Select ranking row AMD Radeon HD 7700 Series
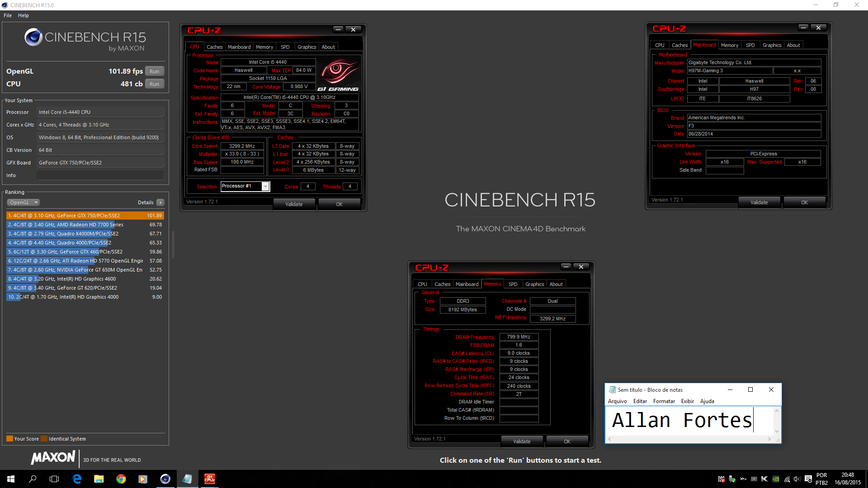Screen dimensions: 868x488 click(x=85, y=225)
